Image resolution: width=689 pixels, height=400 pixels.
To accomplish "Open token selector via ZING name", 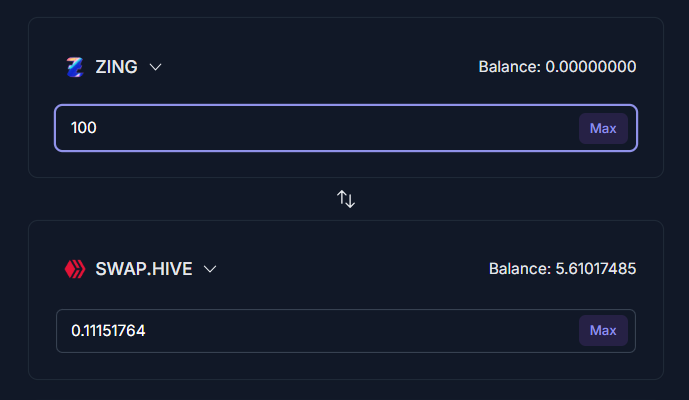I will 116,67.
